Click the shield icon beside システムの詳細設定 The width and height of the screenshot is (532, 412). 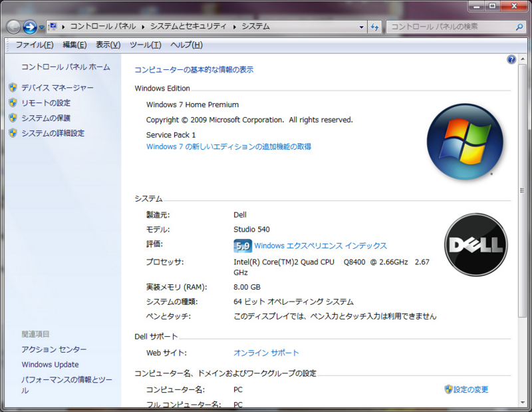pos(13,133)
